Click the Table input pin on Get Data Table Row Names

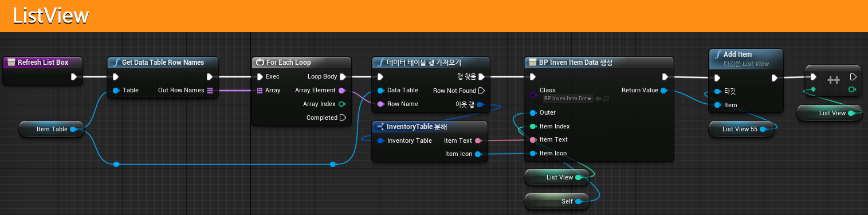(x=116, y=90)
